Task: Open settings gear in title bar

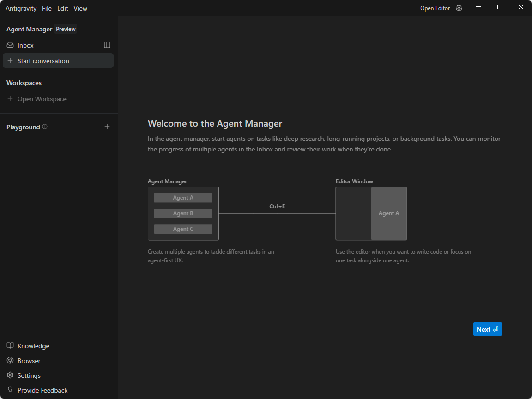Action: (x=459, y=8)
